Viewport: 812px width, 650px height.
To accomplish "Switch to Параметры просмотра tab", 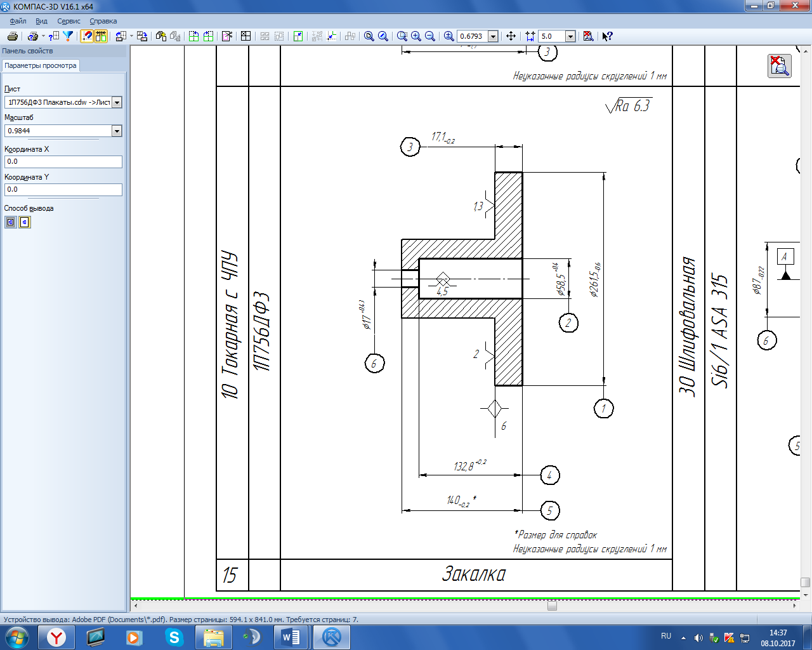I will point(41,65).
